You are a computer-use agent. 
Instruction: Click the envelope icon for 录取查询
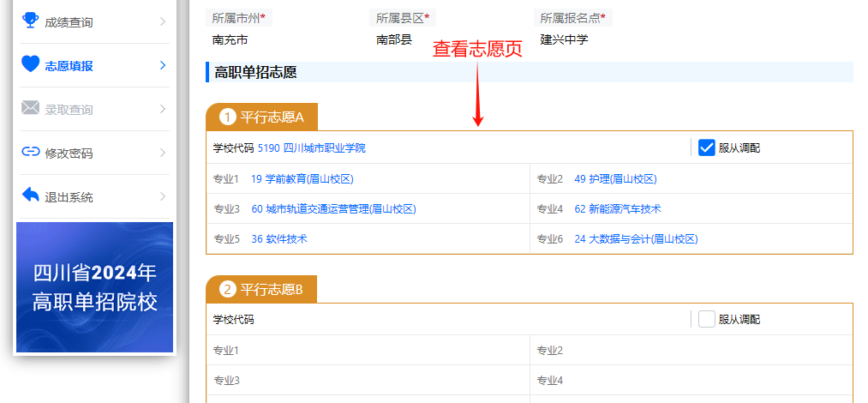[30, 108]
